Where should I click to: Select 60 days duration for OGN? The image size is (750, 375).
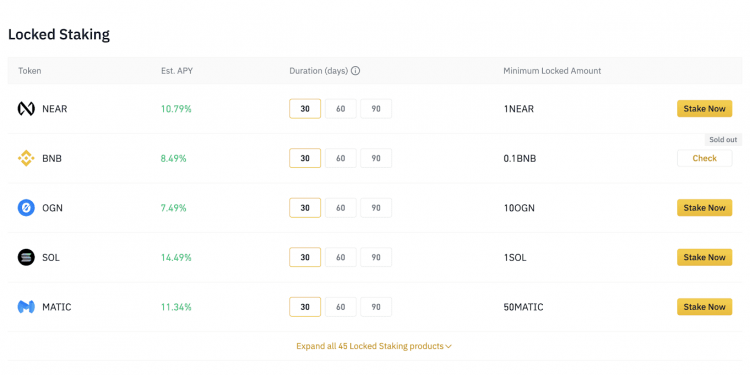pos(341,208)
